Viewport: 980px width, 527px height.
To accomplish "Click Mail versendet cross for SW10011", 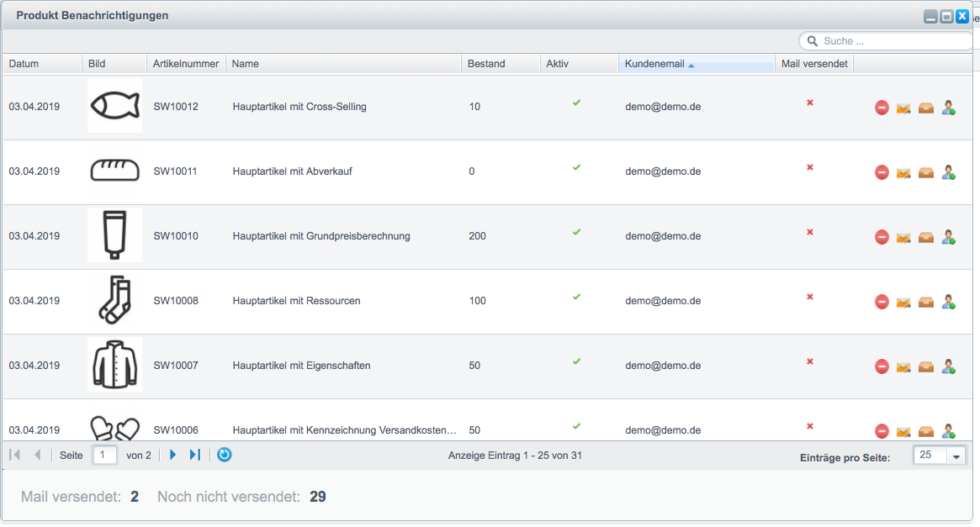I will click(x=809, y=167).
